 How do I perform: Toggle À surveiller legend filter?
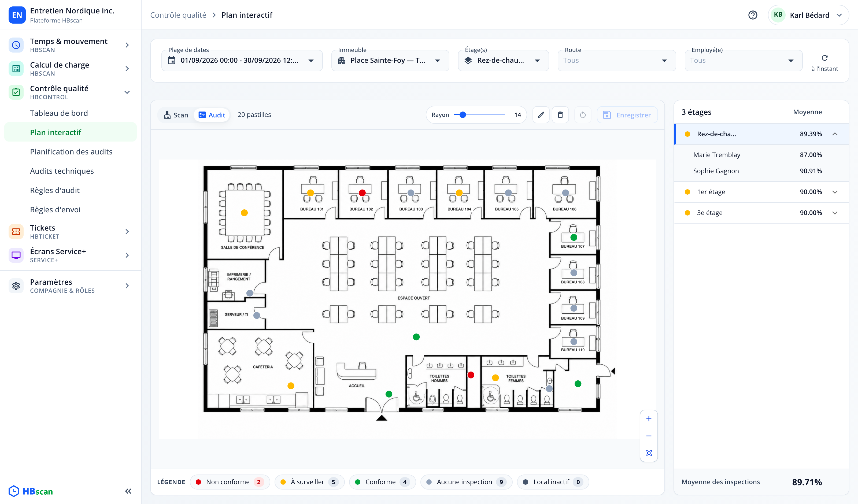tap(309, 482)
